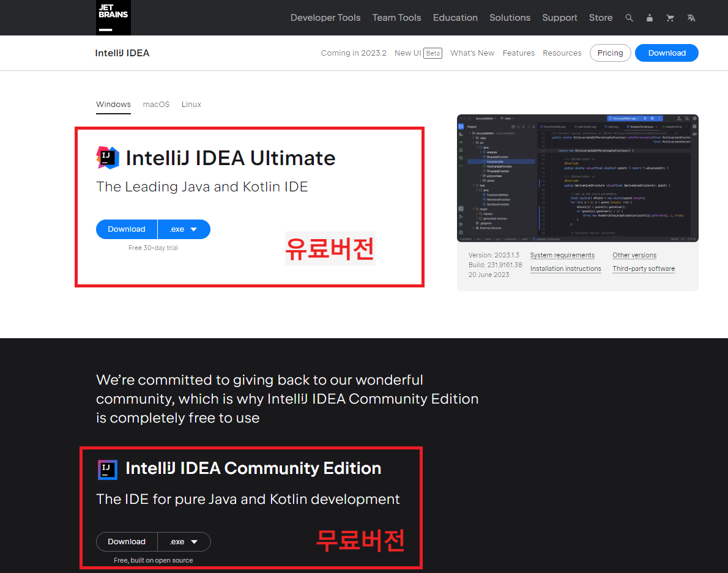Open the search icon in header
The height and width of the screenshot is (573, 728).
tap(629, 18)
